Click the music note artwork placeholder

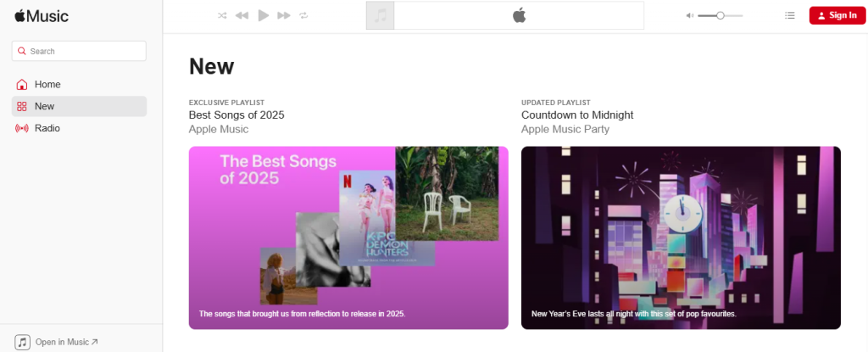(x=381, y=15)
